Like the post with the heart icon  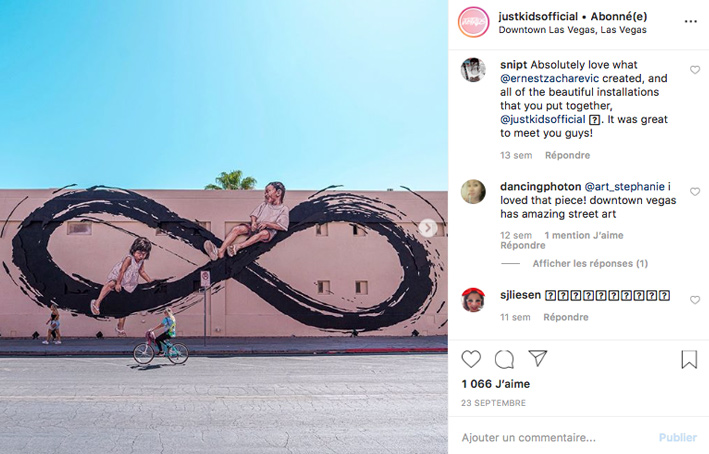point(471,359)
